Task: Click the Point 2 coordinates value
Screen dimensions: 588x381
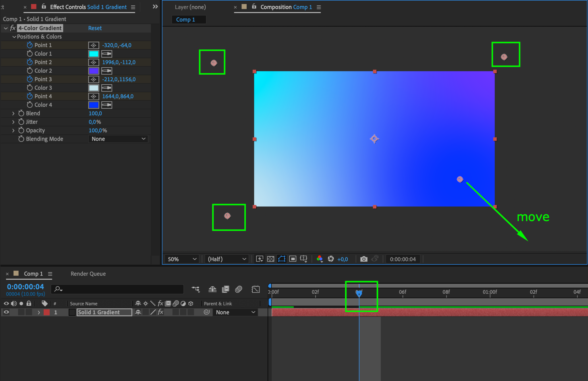Action: 119,62
